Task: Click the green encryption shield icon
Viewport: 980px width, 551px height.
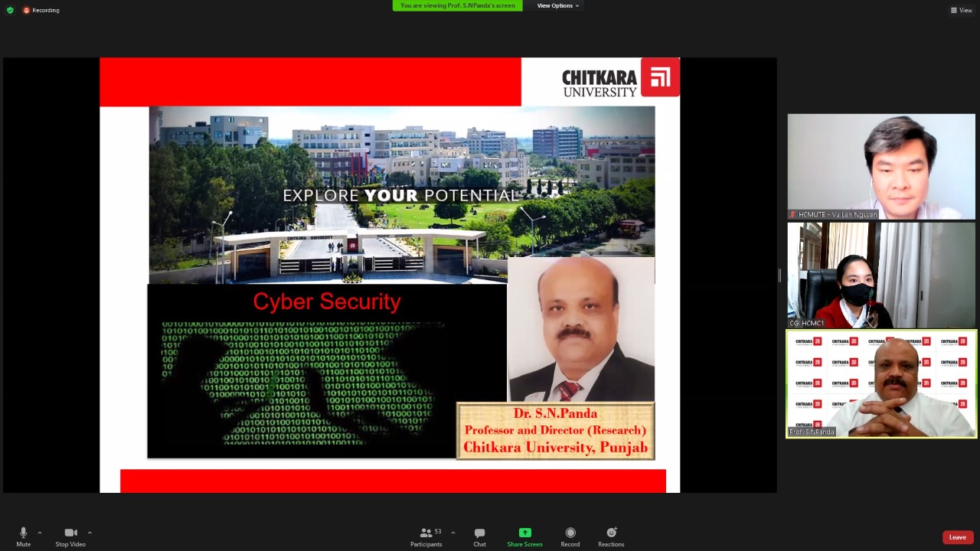Action: click(10, 10)
